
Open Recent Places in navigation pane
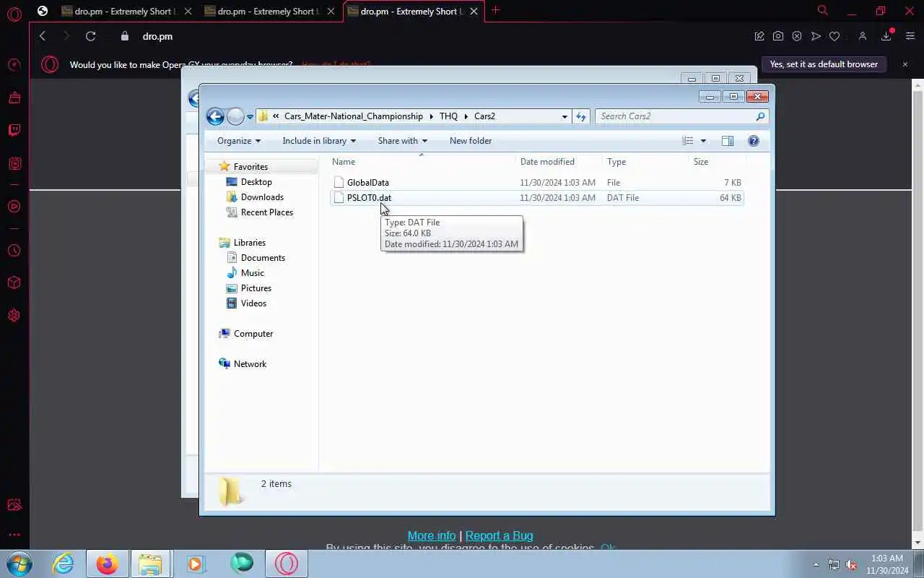266,212
